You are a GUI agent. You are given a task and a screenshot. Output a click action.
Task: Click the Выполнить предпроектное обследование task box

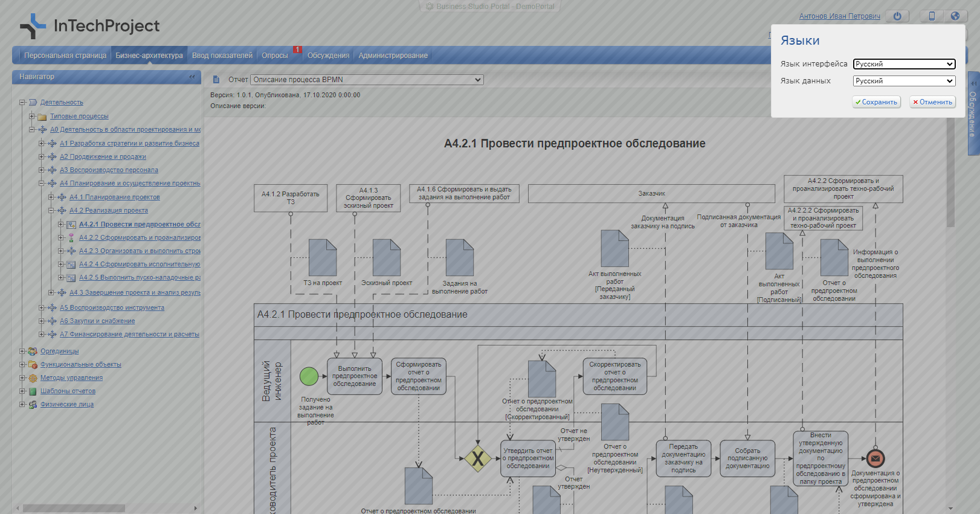[355, 376]
